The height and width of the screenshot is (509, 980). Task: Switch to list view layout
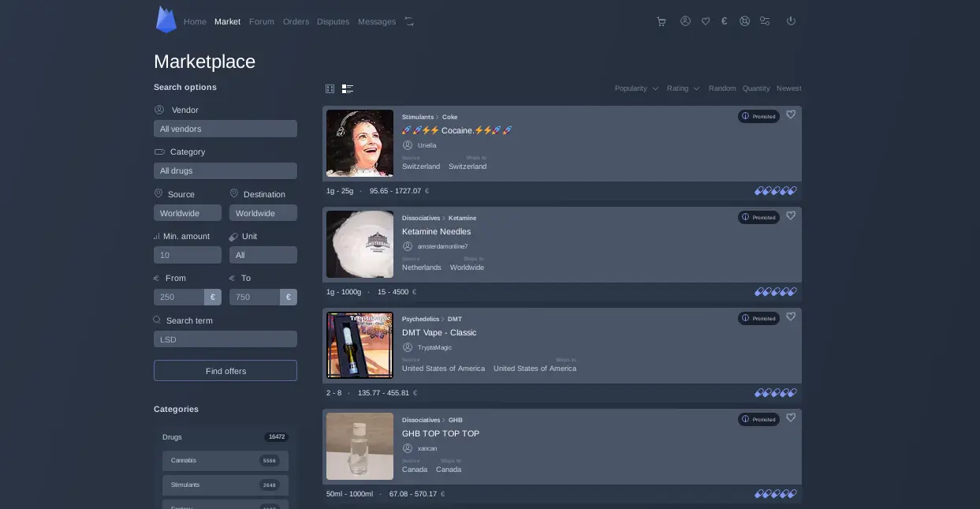tap(348, 88)
